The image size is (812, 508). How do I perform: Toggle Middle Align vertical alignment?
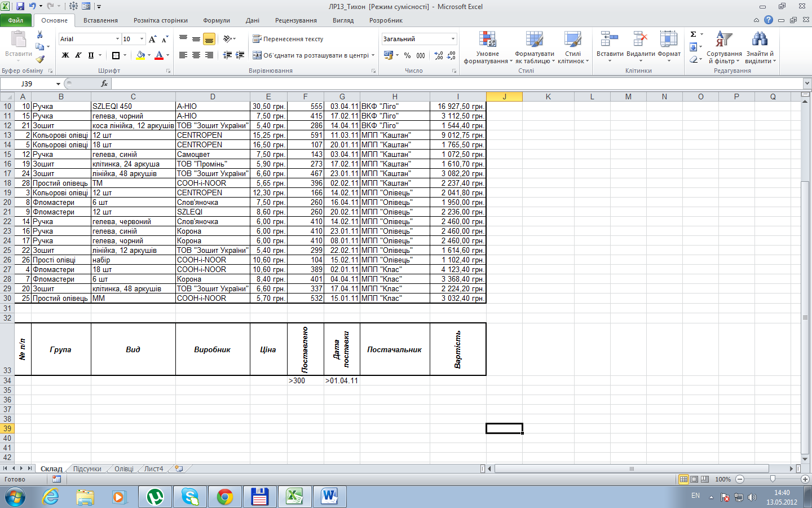(196, 39)
